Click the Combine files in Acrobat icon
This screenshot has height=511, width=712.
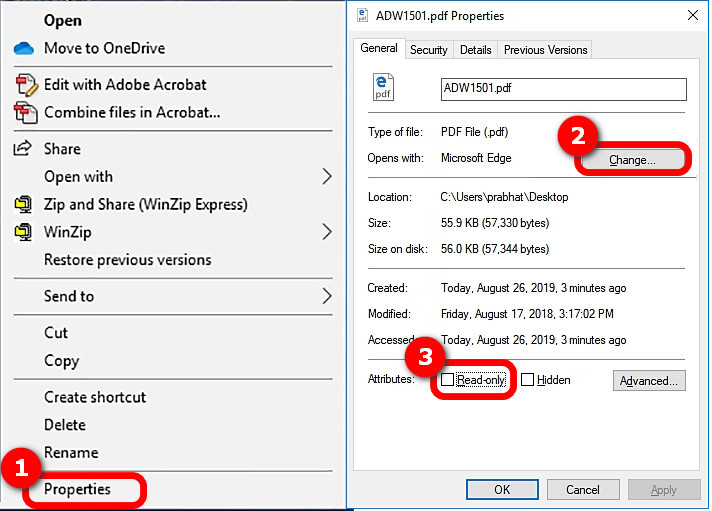(25, 112)
